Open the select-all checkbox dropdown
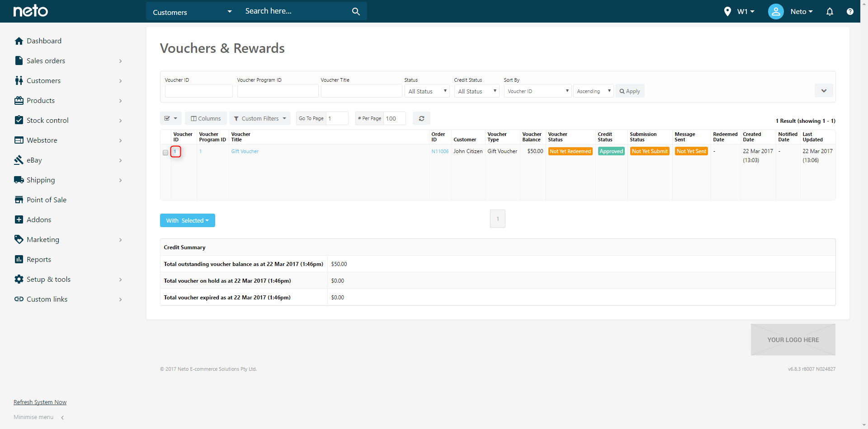 click(171, 118)
